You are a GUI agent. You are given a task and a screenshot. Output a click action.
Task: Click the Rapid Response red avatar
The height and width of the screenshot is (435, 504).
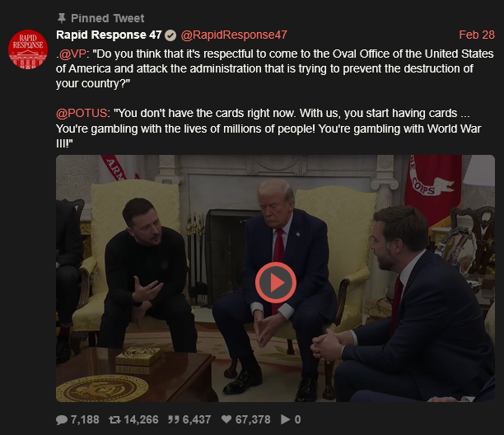28,49
